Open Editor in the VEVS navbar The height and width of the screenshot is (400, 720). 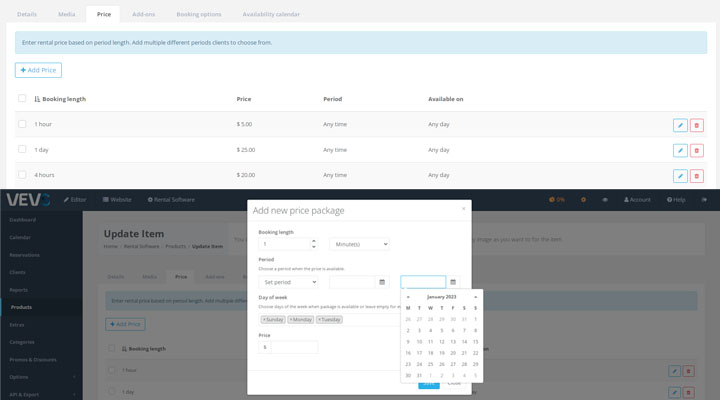coord(75,200)
